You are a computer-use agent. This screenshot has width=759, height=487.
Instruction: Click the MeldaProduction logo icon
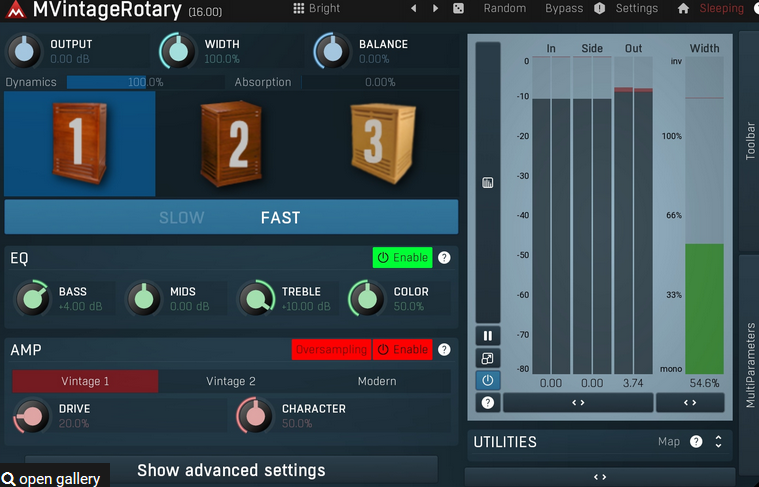pos(15,10)
